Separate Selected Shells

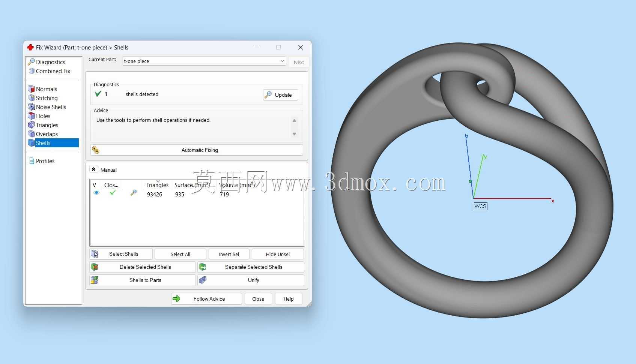click(x=251, y=267)
